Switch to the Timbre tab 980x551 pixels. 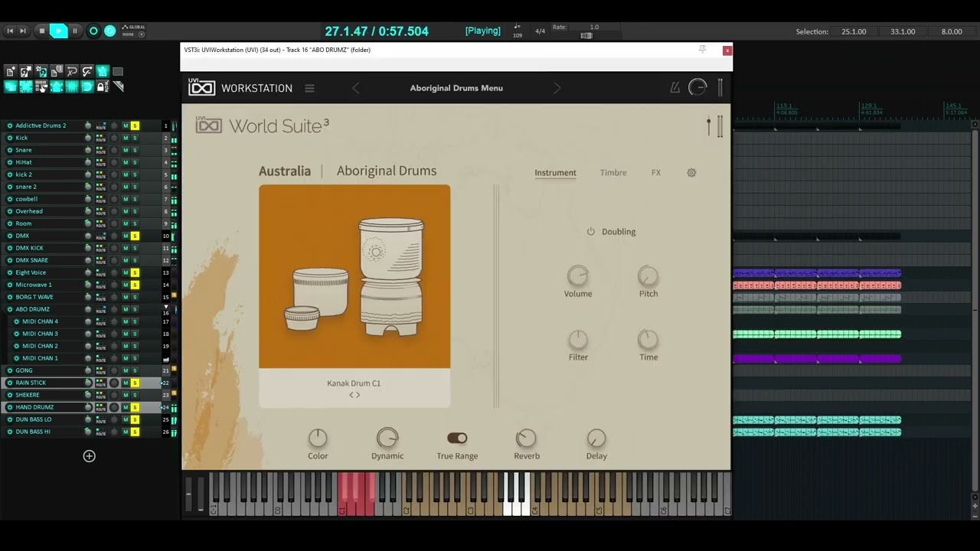click(x=613, y=173)
